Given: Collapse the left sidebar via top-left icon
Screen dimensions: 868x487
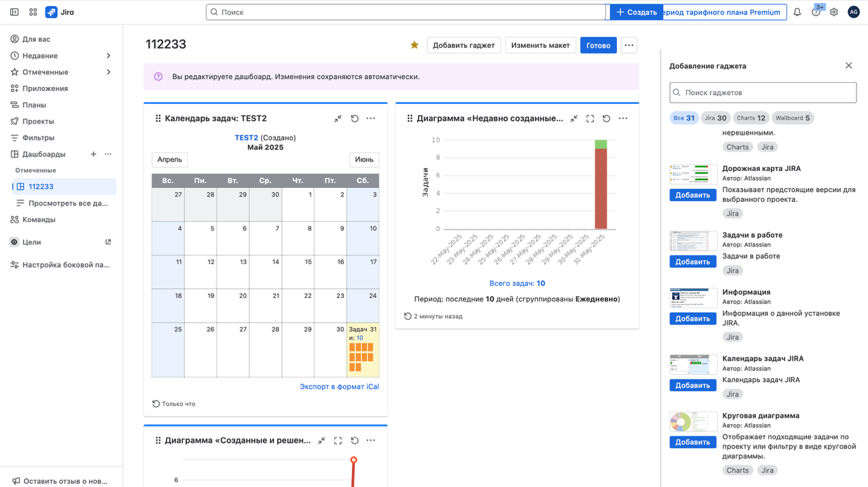Looking at the screenshot, I should [15, 12].
